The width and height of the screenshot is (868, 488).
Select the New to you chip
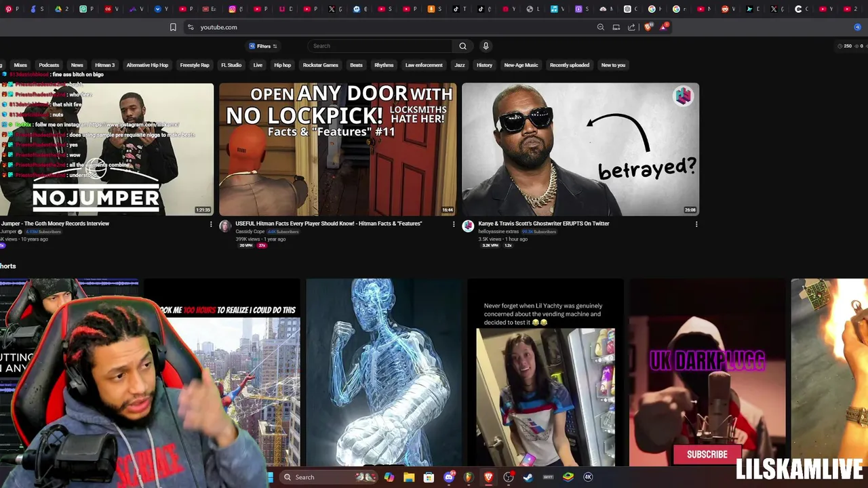(x=613, y=65)
